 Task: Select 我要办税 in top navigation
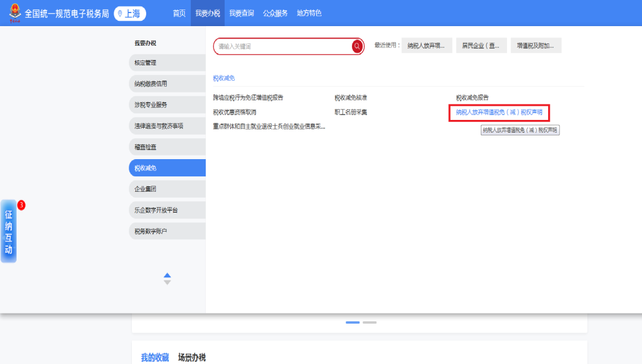click(207, 13)
